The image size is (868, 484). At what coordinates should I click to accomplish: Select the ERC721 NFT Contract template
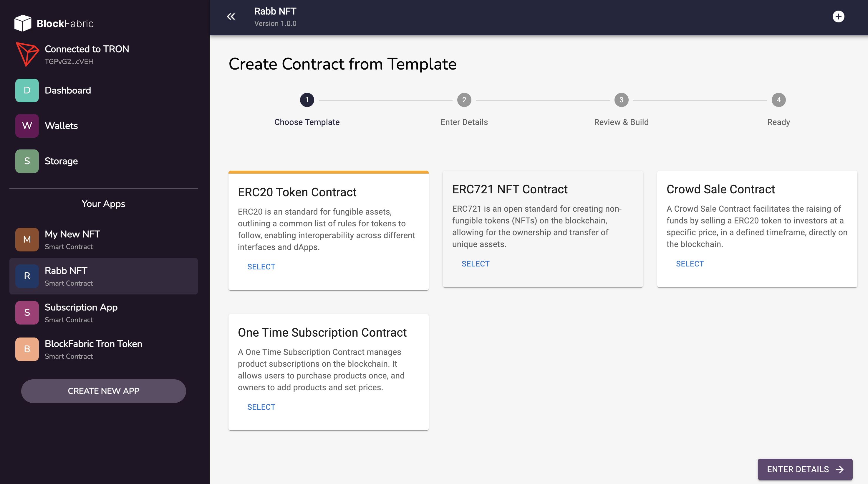point(476,264)
